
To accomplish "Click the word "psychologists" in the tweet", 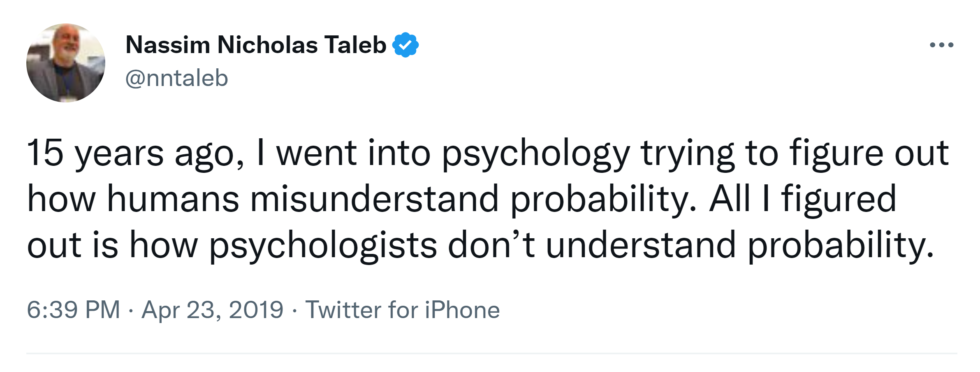I will coord(323,246).
